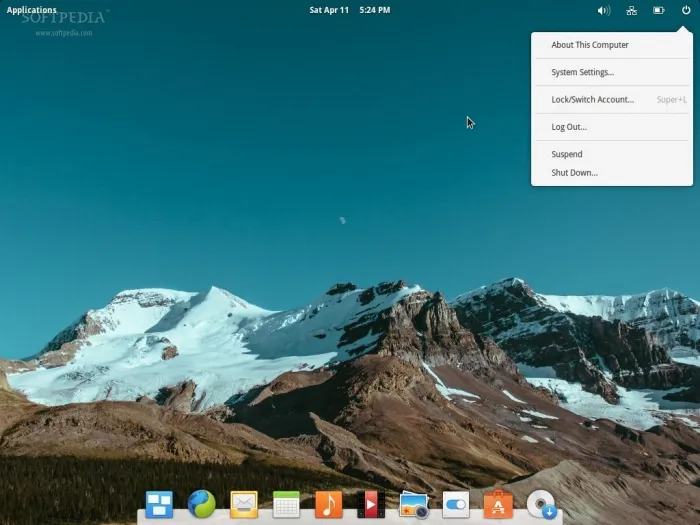The height and width of the screenshot is (525, 700).
Task: Choose System Settings from session menu
Action: pyautogui.click(x=583, y=72)
